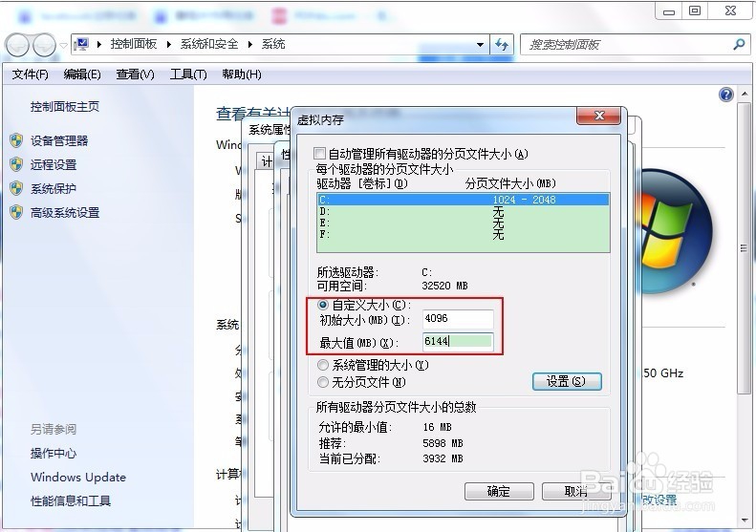
Task: Click the shield icon beside 系统保护
Action: [16, 188]
